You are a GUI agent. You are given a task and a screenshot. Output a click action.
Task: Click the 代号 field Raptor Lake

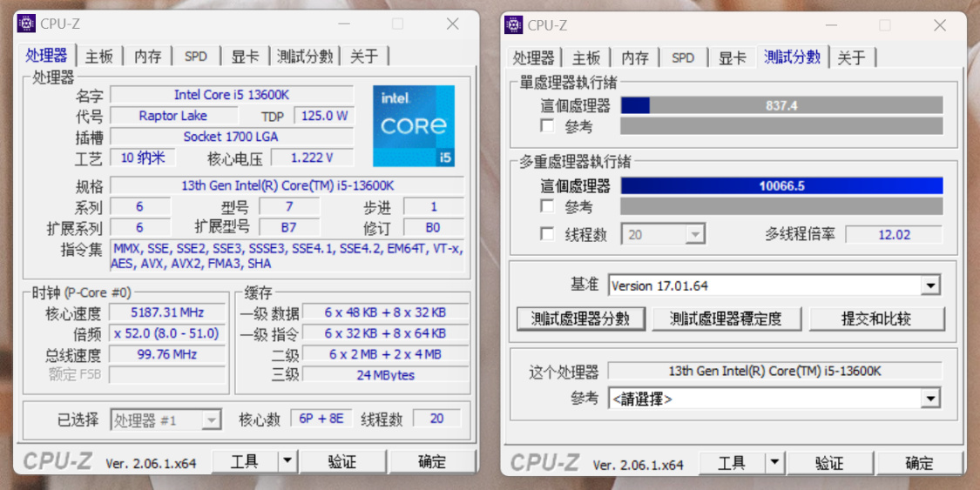coord(173,116)
